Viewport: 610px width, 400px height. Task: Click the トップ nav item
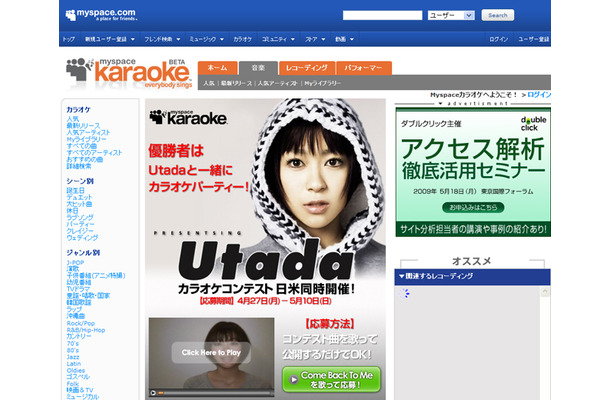pos(69,39)
